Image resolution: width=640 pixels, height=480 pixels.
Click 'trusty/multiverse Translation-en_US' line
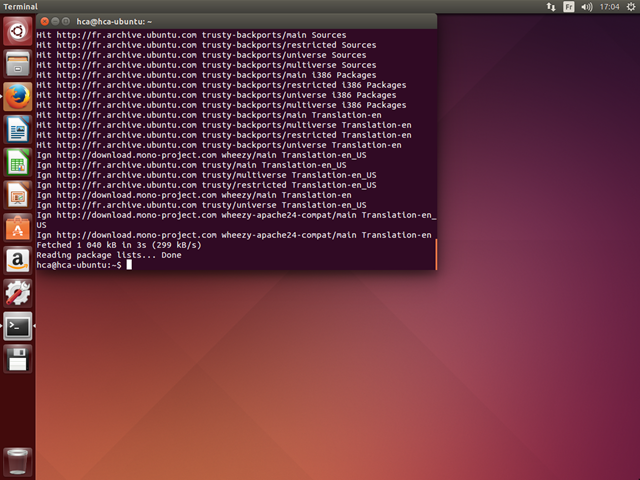[206, 175]
